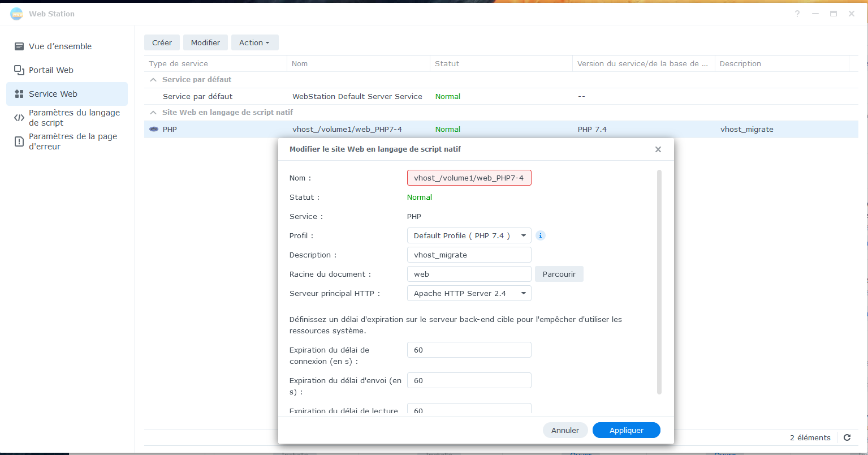Viewport: 868px width, 455px height.
Task: Collapse the Site Web en langage de script natif group
Action: click(153, 113)
